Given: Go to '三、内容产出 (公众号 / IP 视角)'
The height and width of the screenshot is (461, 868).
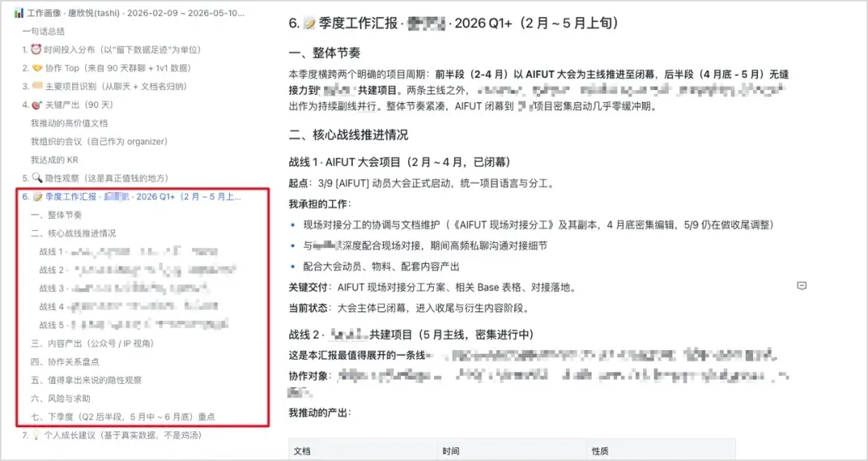Looking at the screenshot, I should pos(92,343).
